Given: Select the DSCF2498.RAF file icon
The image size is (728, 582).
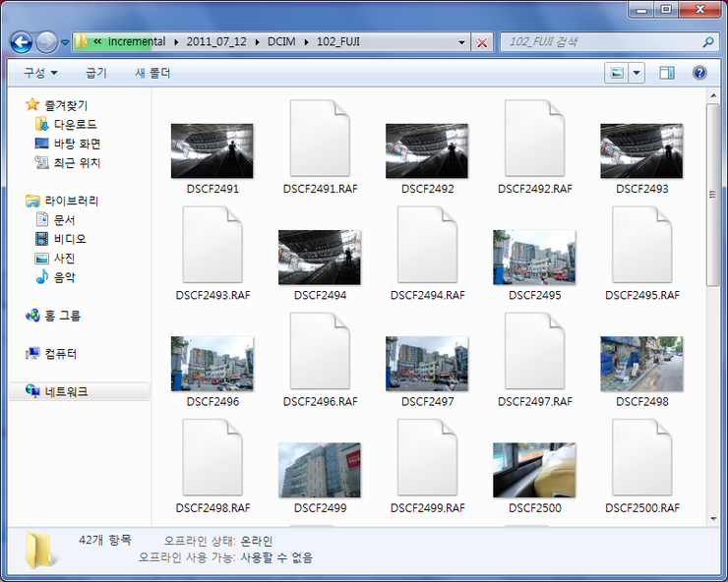Looking at the screenshot, I should [212, 457].
